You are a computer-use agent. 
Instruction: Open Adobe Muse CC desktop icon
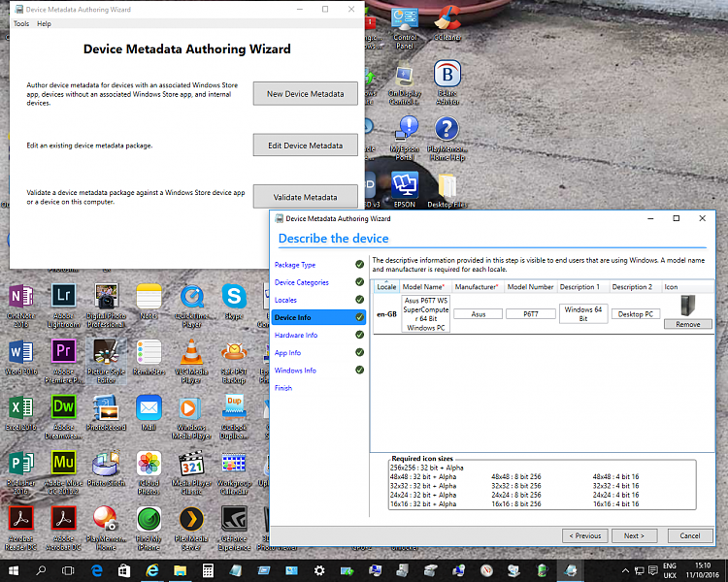pyautogui.click(x=64, y=473)
